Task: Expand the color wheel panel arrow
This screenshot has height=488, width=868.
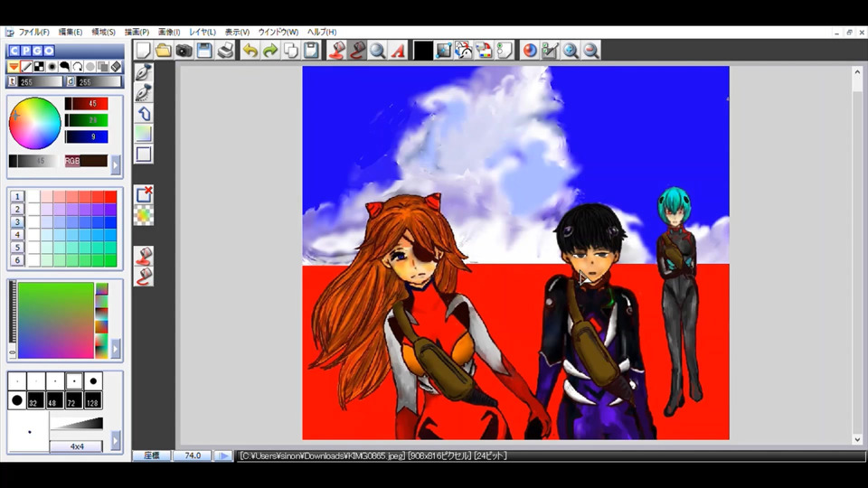Action: point(115,164)
